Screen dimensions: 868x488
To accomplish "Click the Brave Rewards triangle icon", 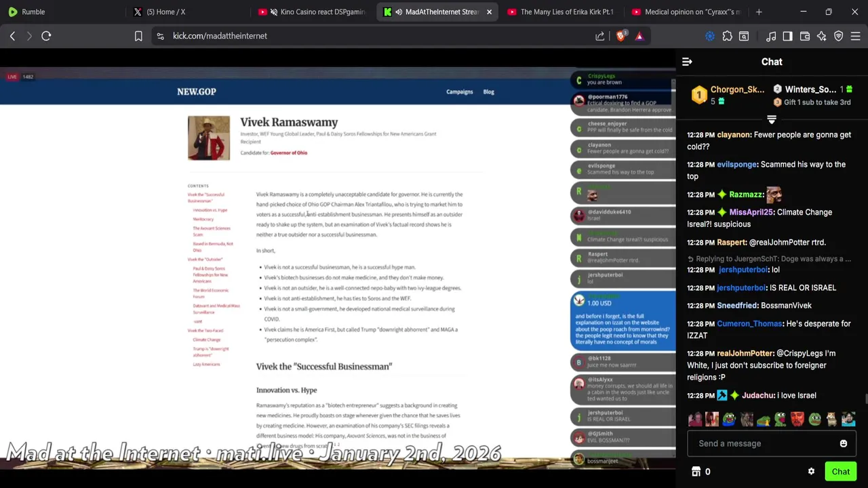I will click(x=639, y=36).
